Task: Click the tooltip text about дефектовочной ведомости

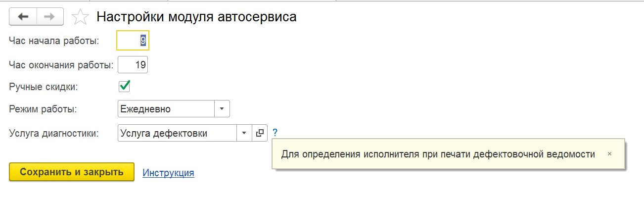Action: pyautogui.click(x=438, y=154)
